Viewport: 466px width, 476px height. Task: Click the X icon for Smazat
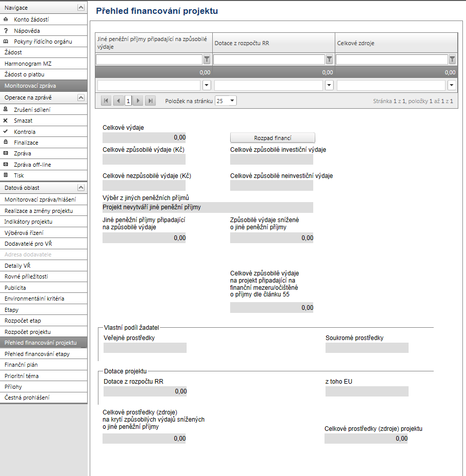point(6,121)
